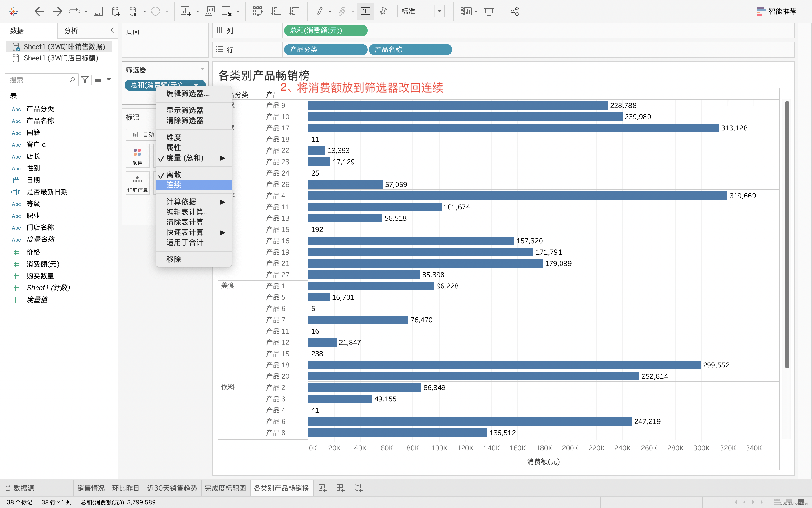Click the 产品名称 rows pill
This screenshot has width=812, height=508.
pyautogui.click(x=410, y=50)
